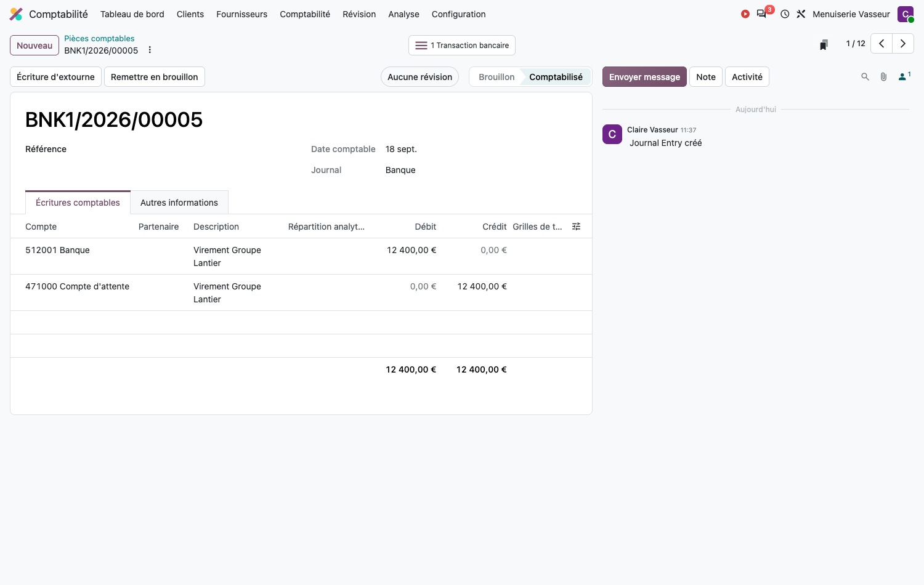Go to the next record arrow
The width and height of the screenshot is (924, 585).
[903, 44]
